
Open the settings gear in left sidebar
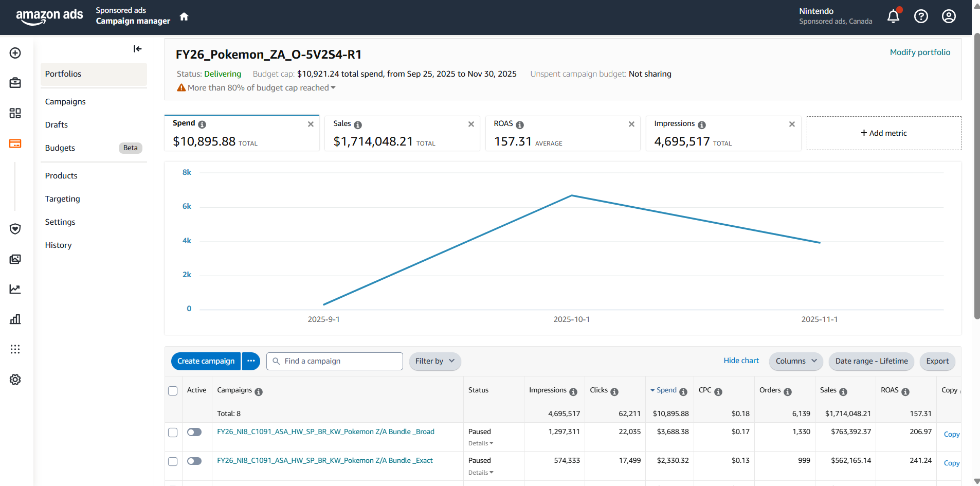[x=15, y=380]
